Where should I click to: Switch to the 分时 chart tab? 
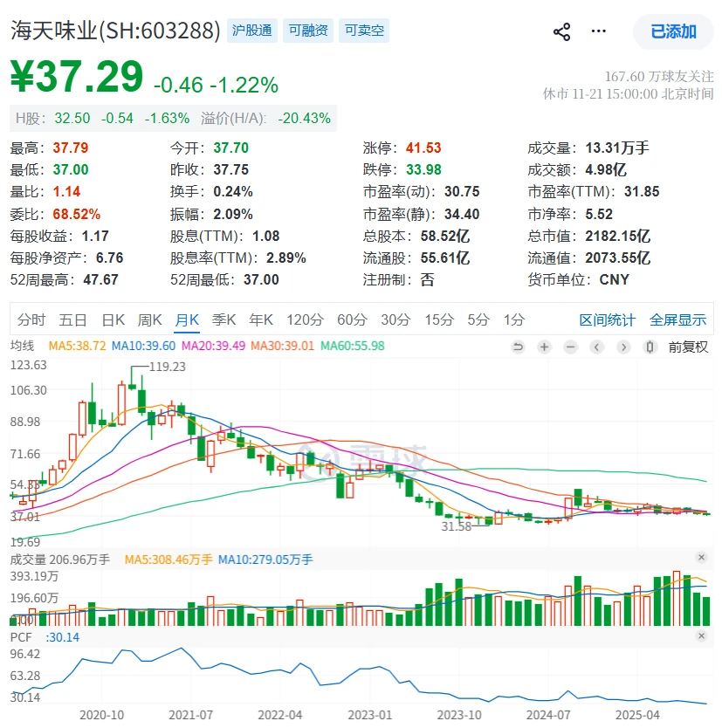[31, 319]
